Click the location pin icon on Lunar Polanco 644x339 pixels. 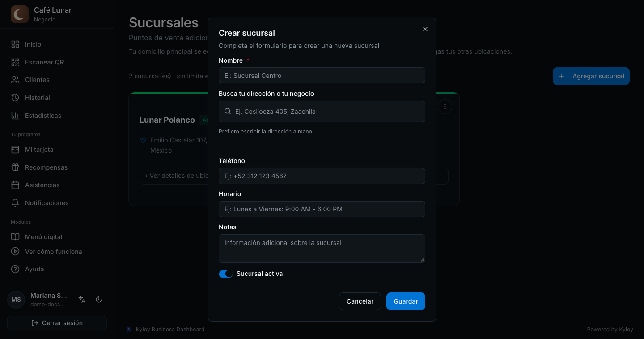coord(143,140)
